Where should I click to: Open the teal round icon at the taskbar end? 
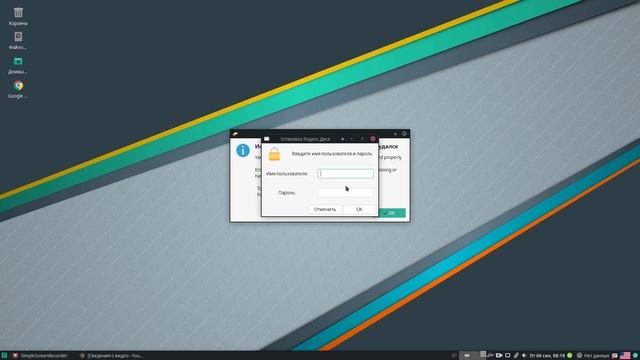coord(635,356)
